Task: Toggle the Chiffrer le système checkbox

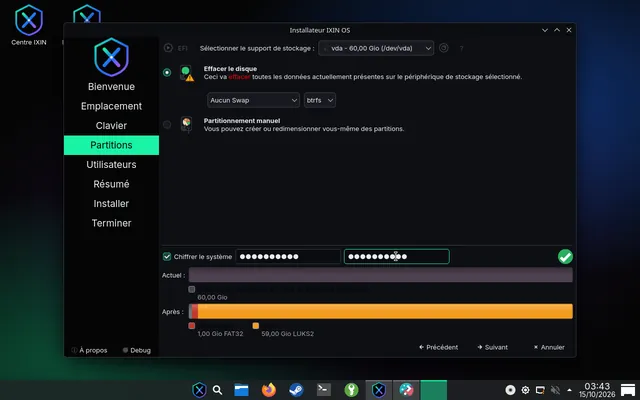Action: coord(167,256)
